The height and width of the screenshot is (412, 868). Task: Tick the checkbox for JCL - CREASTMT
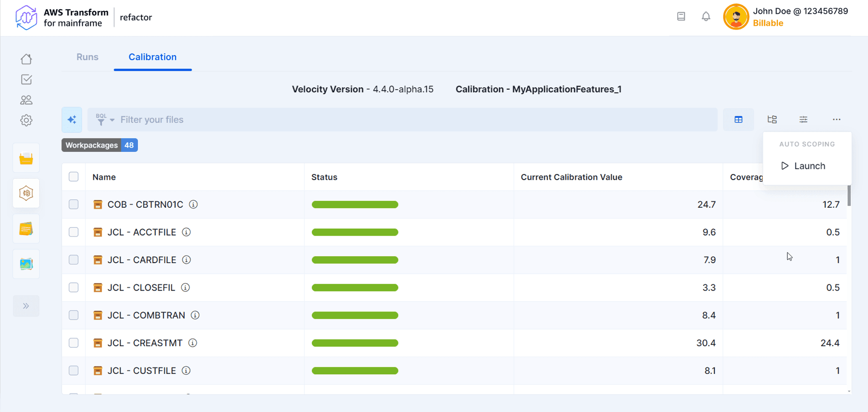click(x=74, y=343)
